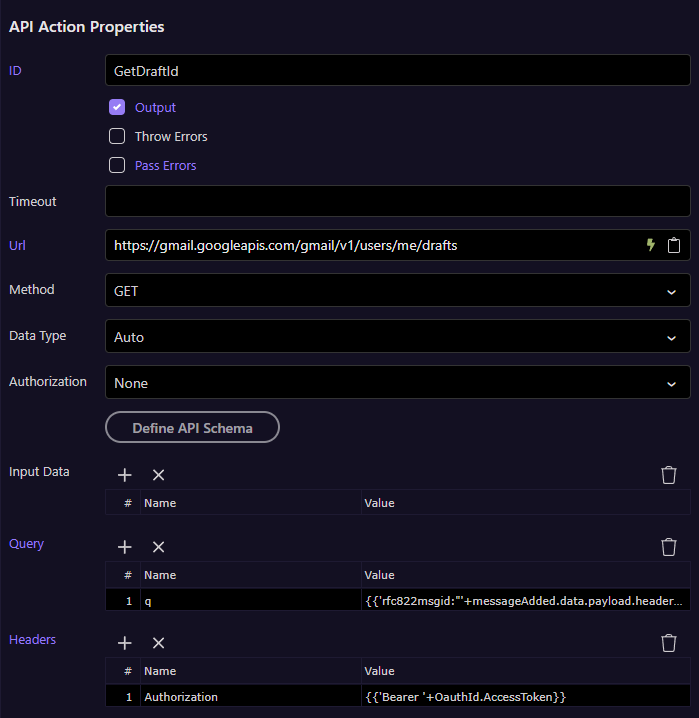Click the empty Timeout input field
This screenshot has width=699, height=718.
click(397, 201)
